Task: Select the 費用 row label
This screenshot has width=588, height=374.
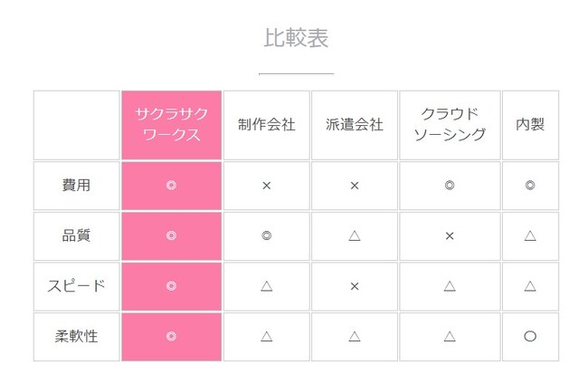Action: point(76,186)
